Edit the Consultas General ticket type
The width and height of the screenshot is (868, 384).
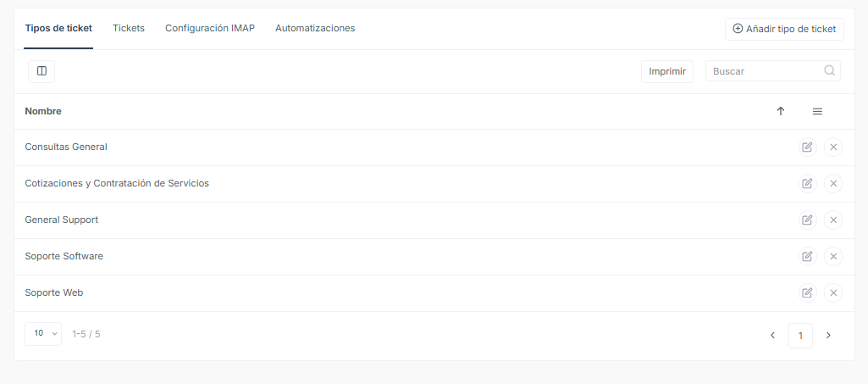tap(807, 147)
